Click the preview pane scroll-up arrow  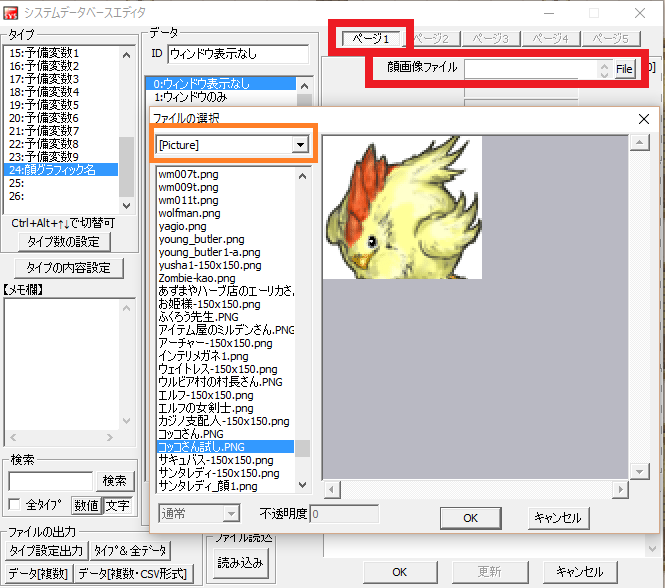tap(640, 143)
